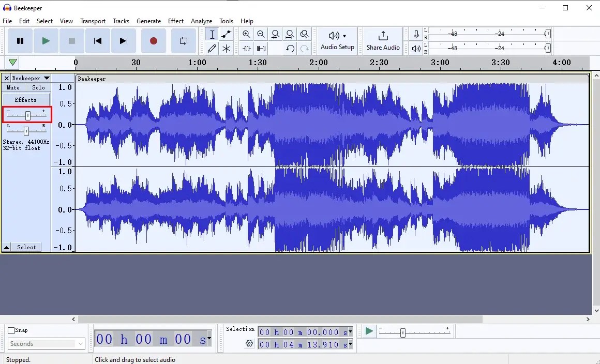Open the Generate menu
This screenshot has width=600, height=364.
click(x=149, y=21)
